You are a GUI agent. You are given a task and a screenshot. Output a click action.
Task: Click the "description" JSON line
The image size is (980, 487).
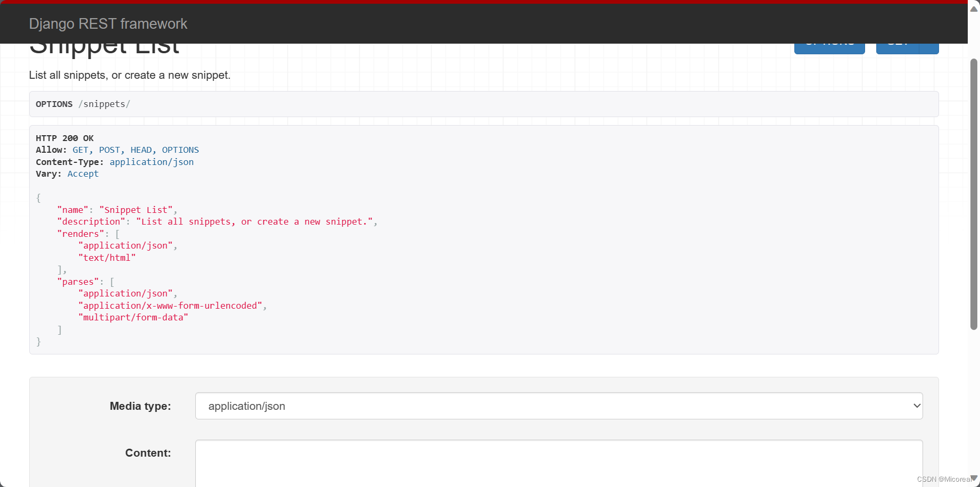click(x=217, y=221)
